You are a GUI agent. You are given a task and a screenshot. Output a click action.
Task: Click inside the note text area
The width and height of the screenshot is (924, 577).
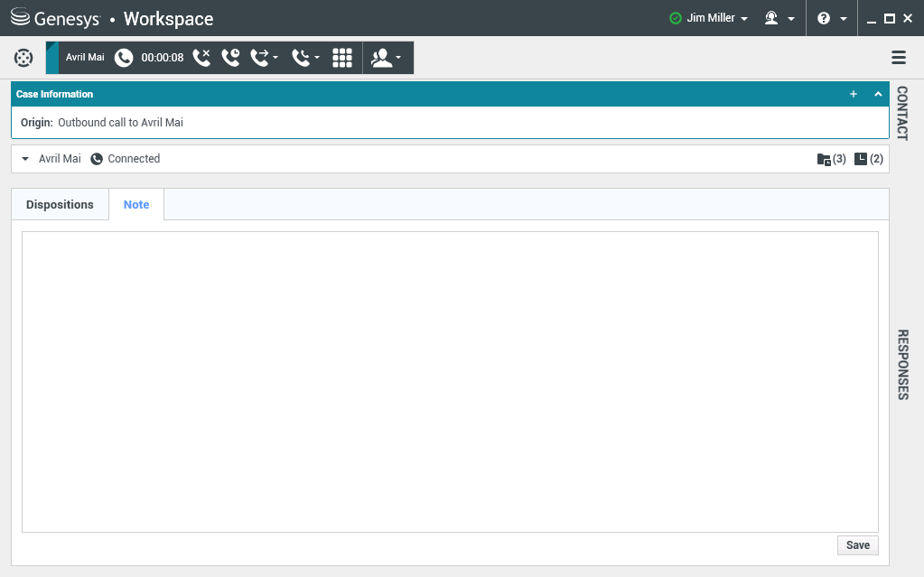(450, 382)
